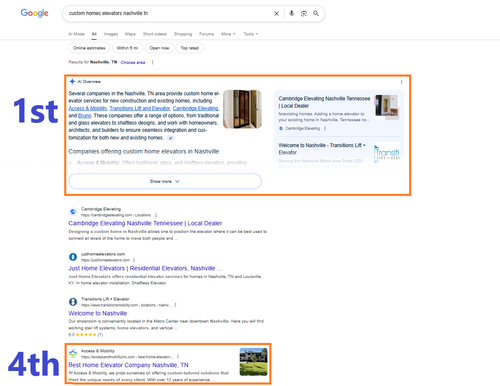
Task: Expand the More dropdown menu
Action: (x=228, y=34)
